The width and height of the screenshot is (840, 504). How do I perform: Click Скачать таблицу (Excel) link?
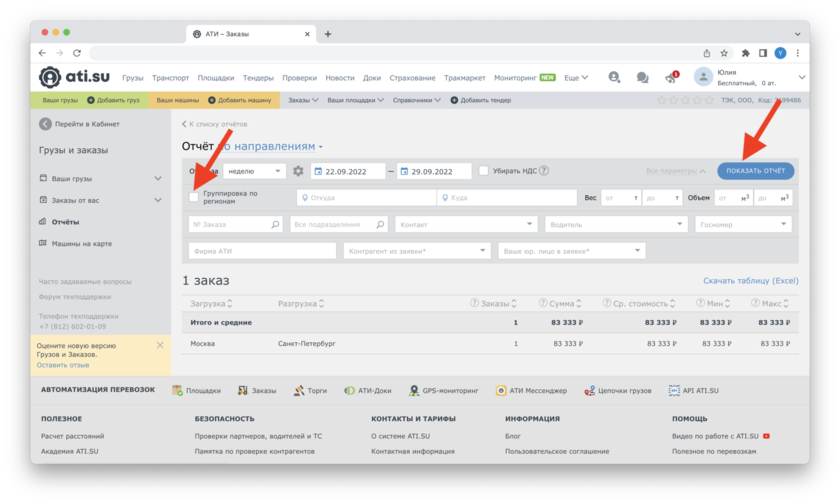pos(750,281)
